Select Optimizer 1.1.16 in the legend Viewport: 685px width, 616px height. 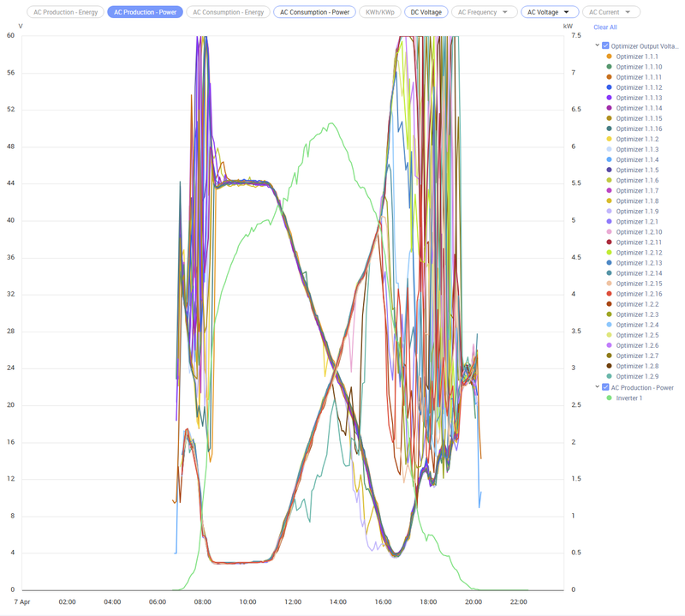tap(639, 129)
